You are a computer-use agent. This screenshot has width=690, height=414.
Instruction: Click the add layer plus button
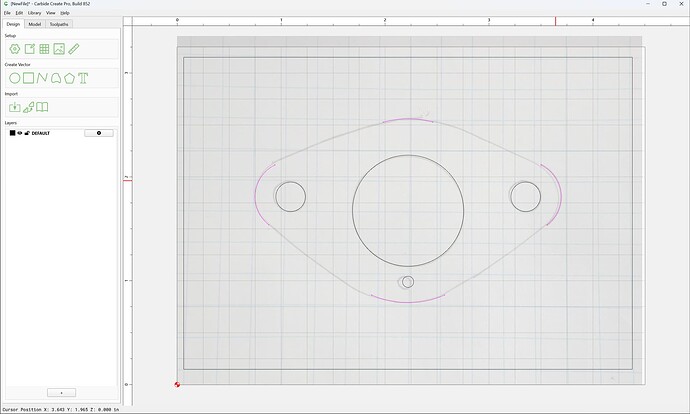61,392
